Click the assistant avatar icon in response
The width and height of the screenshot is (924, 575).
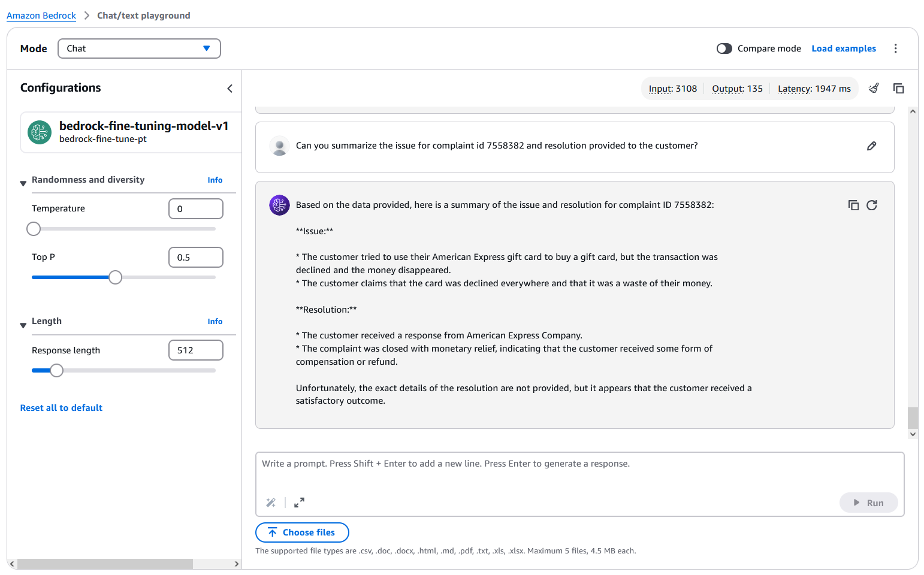[x=279, y=205]
